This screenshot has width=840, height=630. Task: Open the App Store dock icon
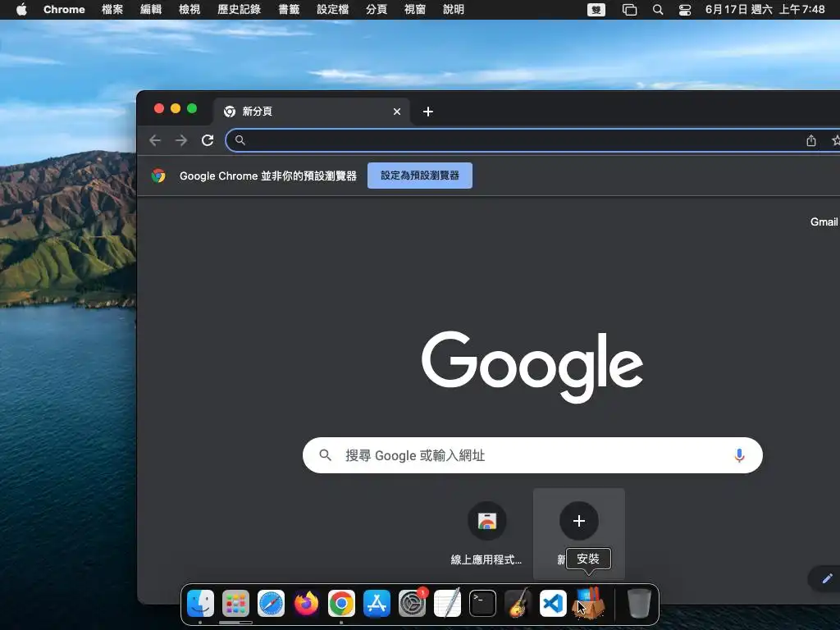pyautogui.click(x=377, y=604)
